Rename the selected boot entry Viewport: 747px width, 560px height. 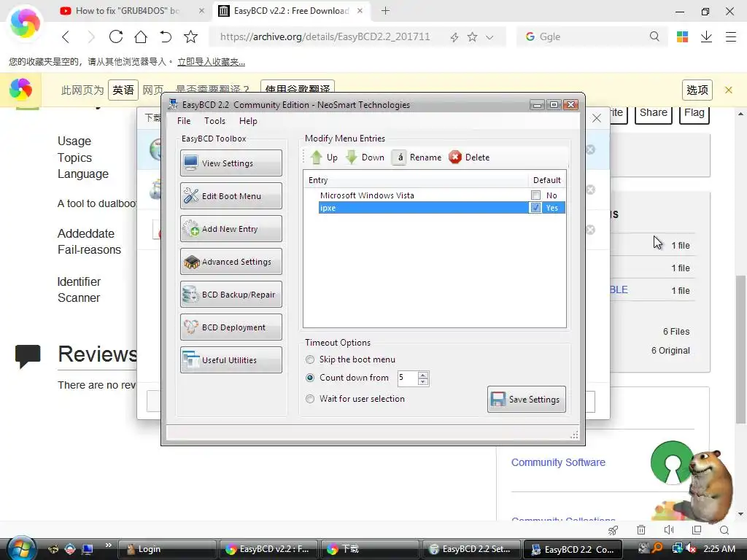click(417, 157)
